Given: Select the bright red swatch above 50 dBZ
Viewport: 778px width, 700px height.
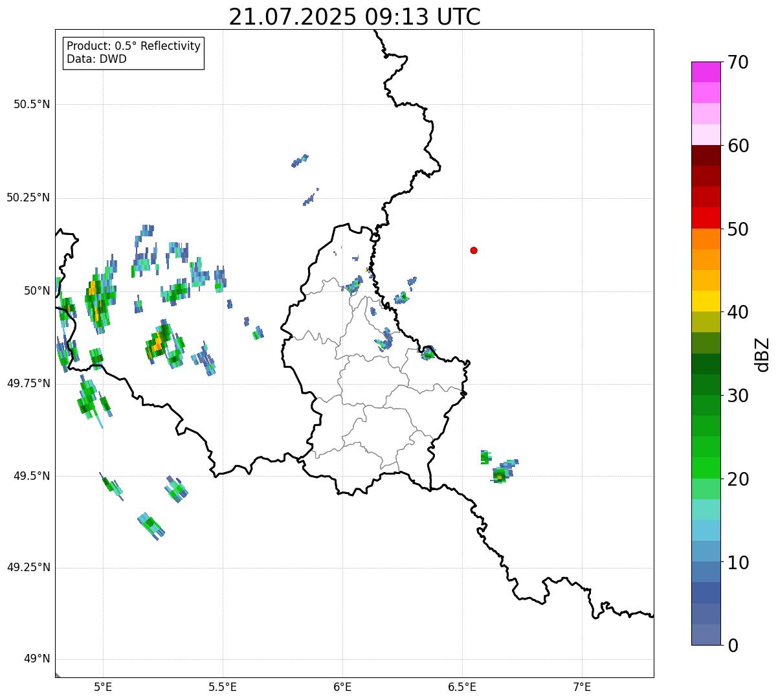Looking at the screenshot, I should coord(706,218).
